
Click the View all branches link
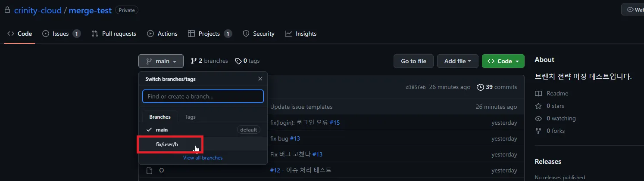pyautogui.click(x=203, y=158)
